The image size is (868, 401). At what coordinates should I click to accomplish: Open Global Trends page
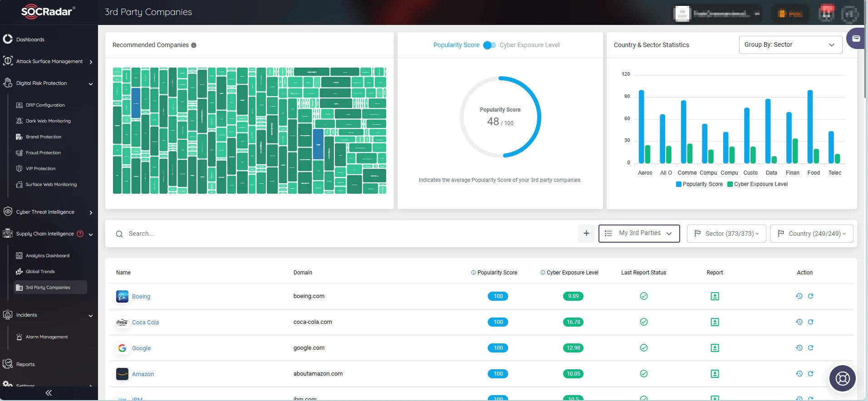[40, 271]
